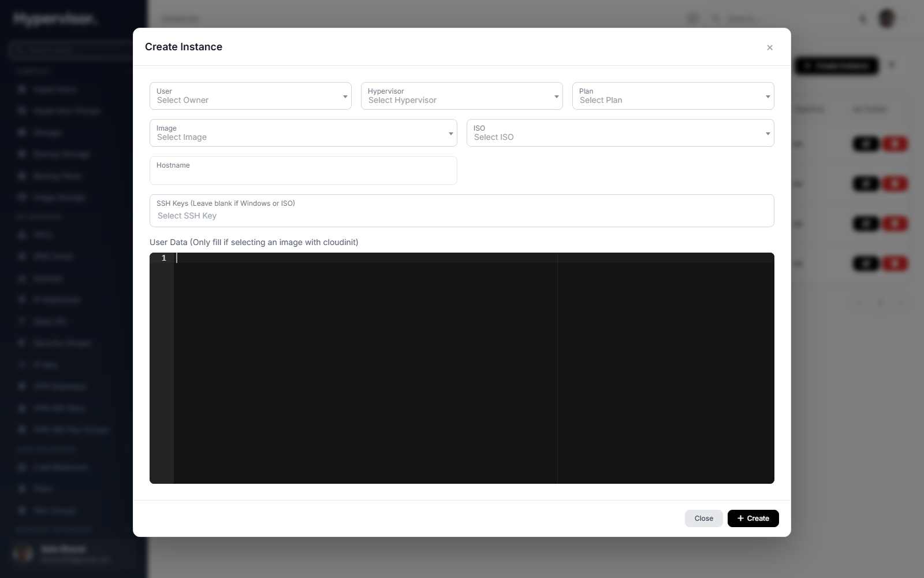This screenshot has width=924, height=578.
Task: Open the User 'Select Owner' dropdown
Action: click(251, 96)
